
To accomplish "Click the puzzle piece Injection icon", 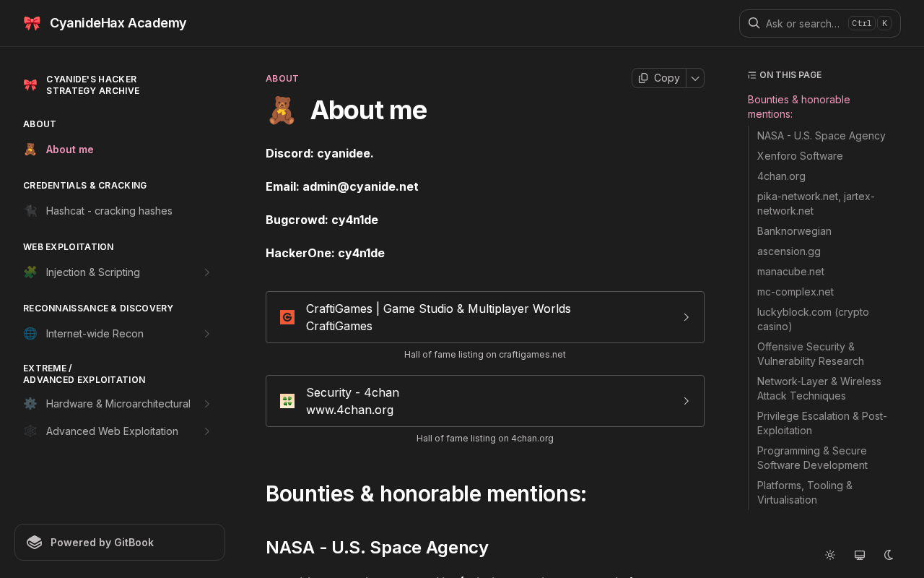I will click(30, 272).
